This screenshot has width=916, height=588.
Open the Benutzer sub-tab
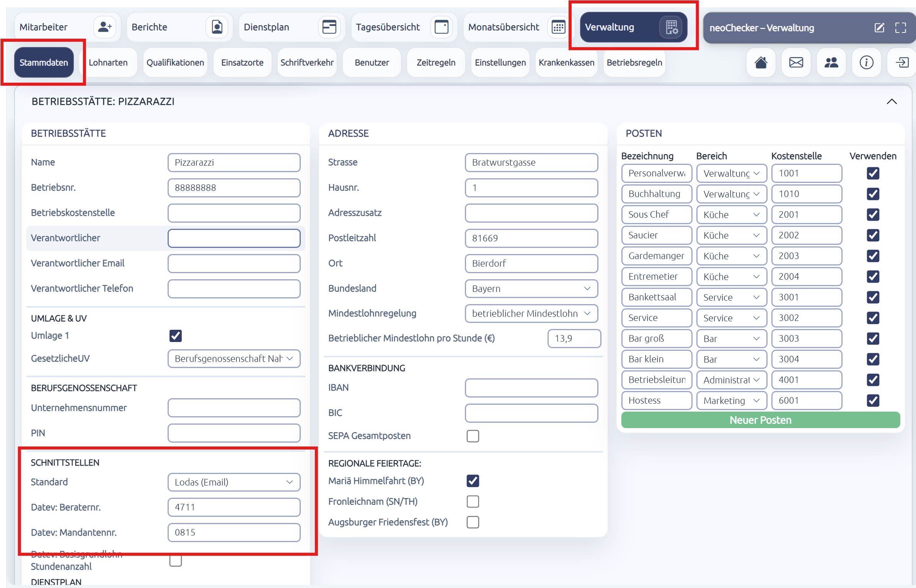click(x=372, y=62)
